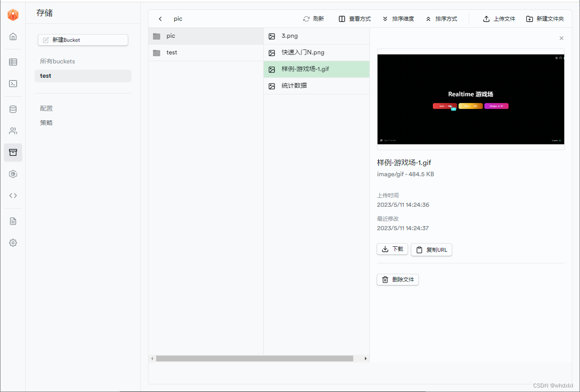Open the document/logs icon in sidebar

tap(13, 221)
